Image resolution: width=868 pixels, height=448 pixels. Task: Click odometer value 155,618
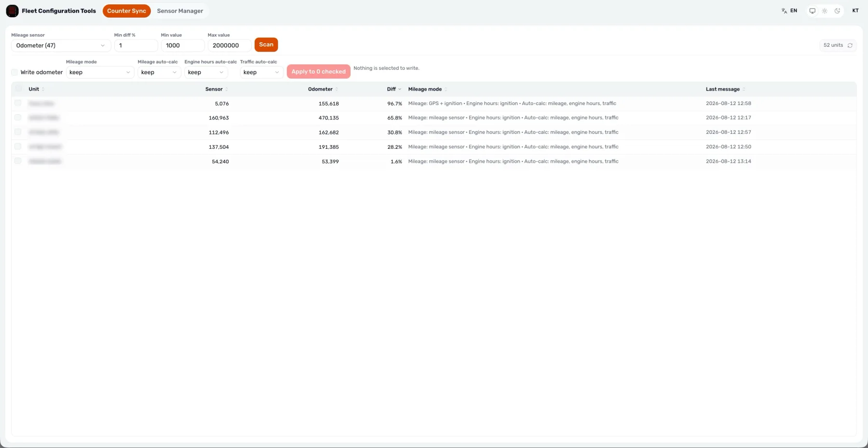(328, 104)
